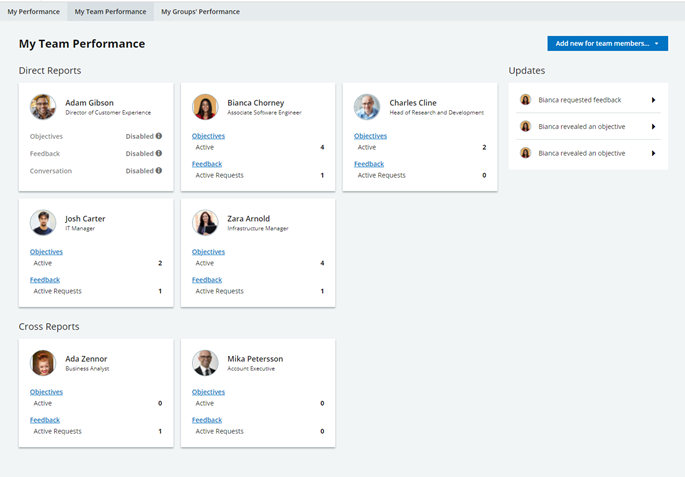Screen dimensions: 685x477
Task: Expand the first Bianca revealed an objective arrow
Action: click(x=653, y=127)
